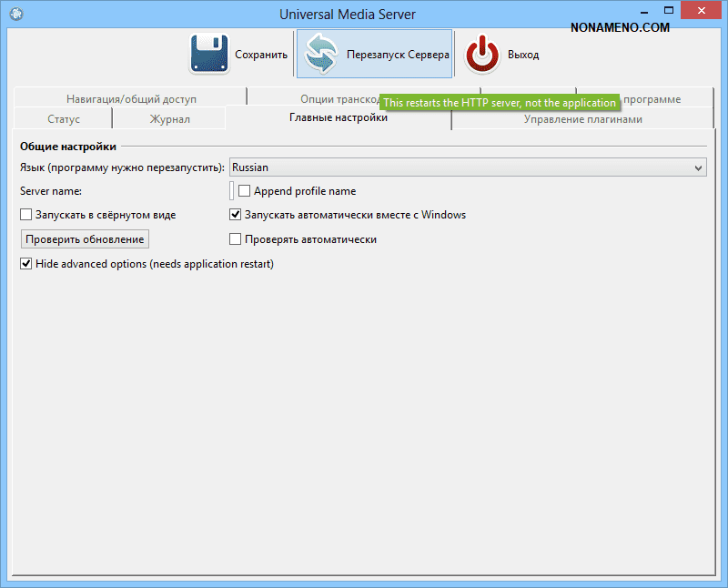The height and width of the screenshot is (588, 728).
Task: Open the Журнал tab
Action: tap(169, 119)
